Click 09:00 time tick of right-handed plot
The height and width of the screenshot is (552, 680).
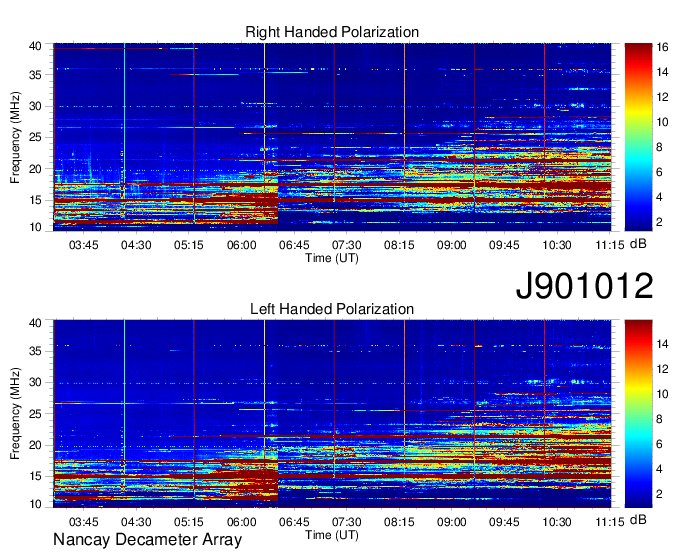(x=451, y=245)
